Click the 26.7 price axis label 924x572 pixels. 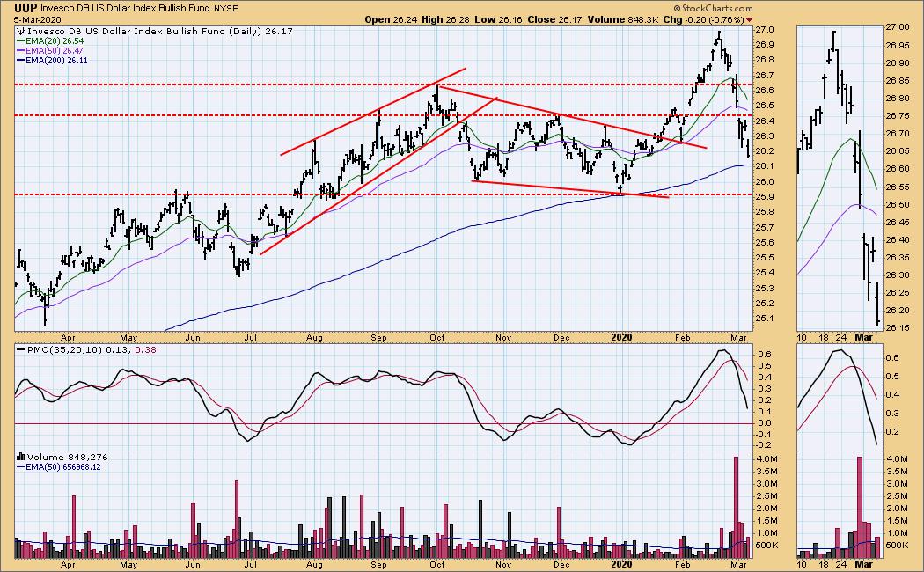765,76
